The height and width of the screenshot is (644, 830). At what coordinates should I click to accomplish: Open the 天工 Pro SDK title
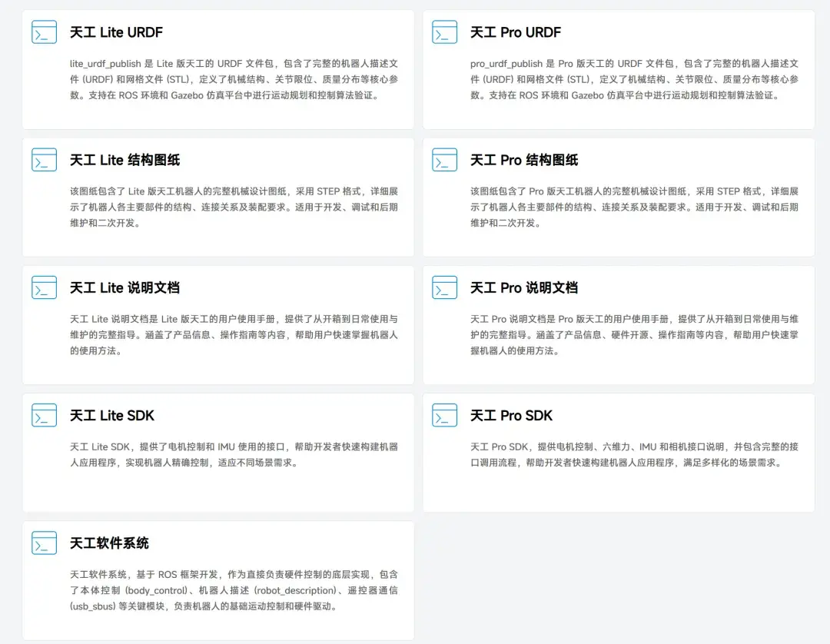pos(511,416)
